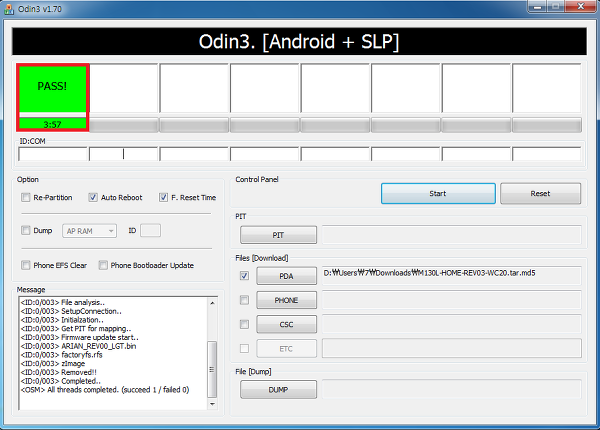
Task: Enable the Dump checkbox
Action: (26, 230)
